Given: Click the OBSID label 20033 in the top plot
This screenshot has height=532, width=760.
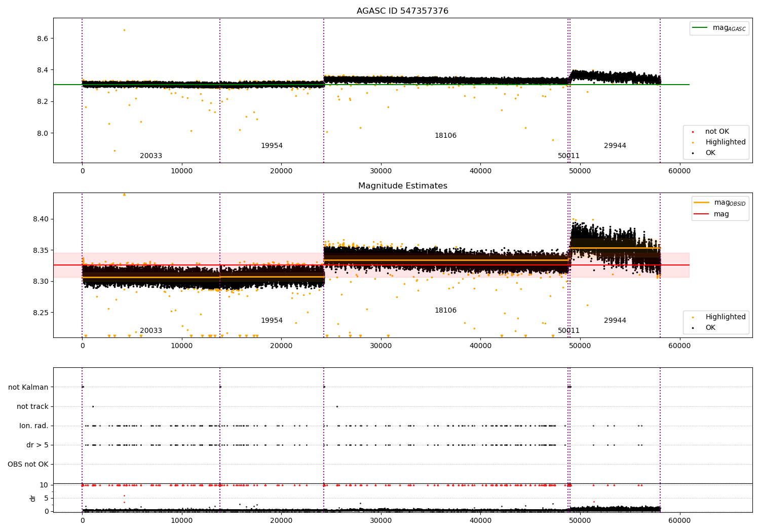Looking at the screenshot, I should 151,156.
